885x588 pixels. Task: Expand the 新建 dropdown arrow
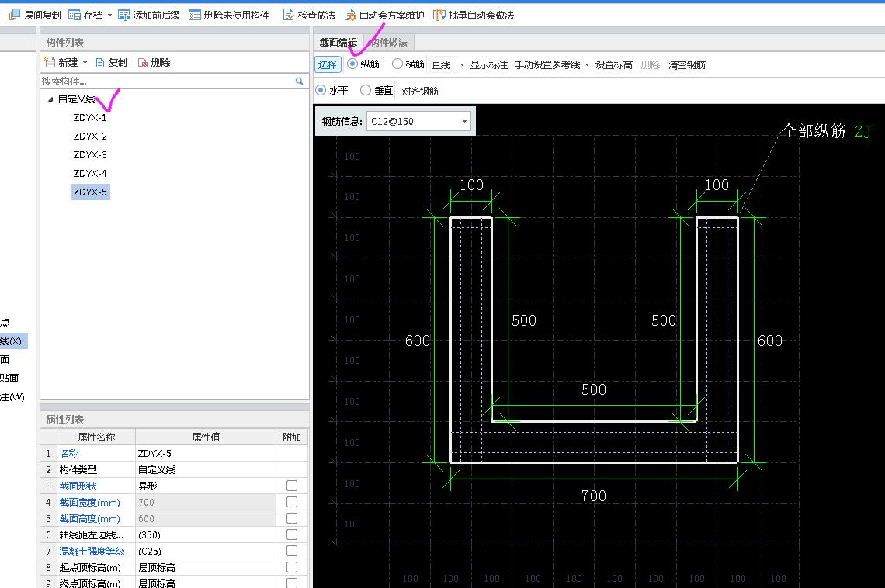coord(85,63)
